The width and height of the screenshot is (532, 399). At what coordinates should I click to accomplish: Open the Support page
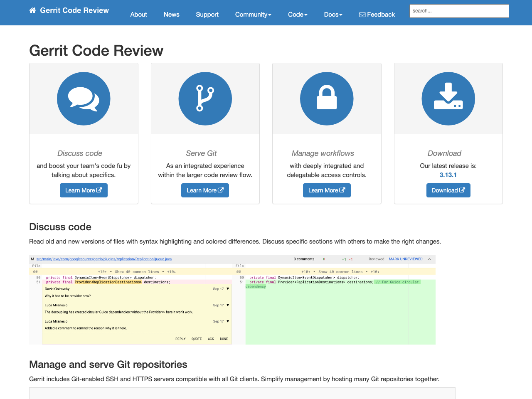(x=207, y=15)
